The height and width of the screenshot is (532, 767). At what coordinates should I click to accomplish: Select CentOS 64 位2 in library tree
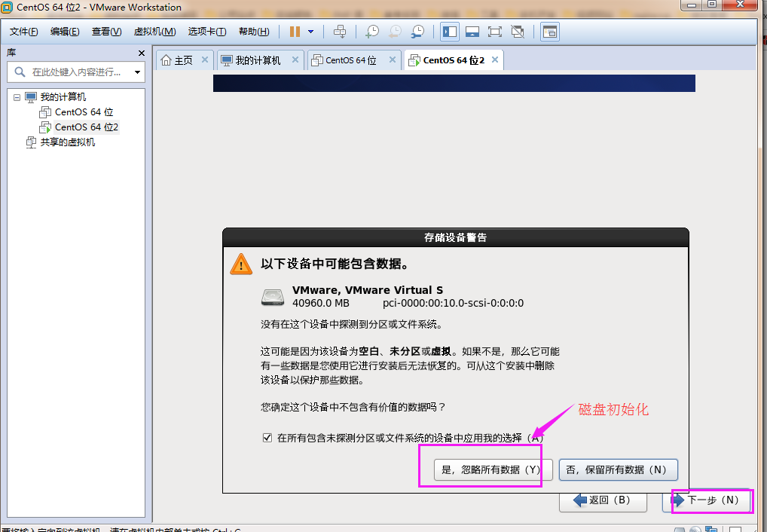86,127
